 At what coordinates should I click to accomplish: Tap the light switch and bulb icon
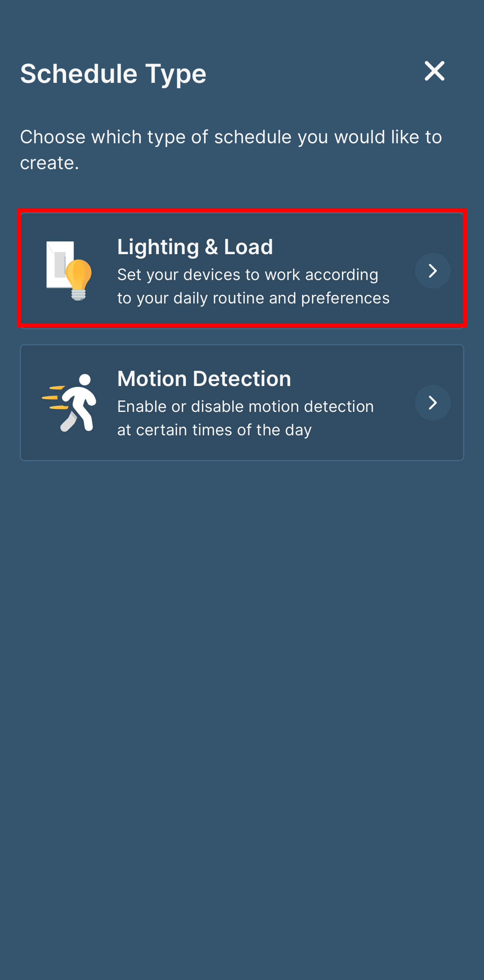point(69,271)
